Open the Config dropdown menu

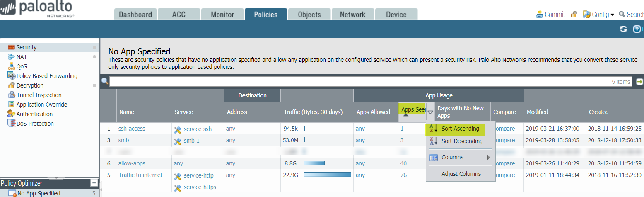point(598,15)
